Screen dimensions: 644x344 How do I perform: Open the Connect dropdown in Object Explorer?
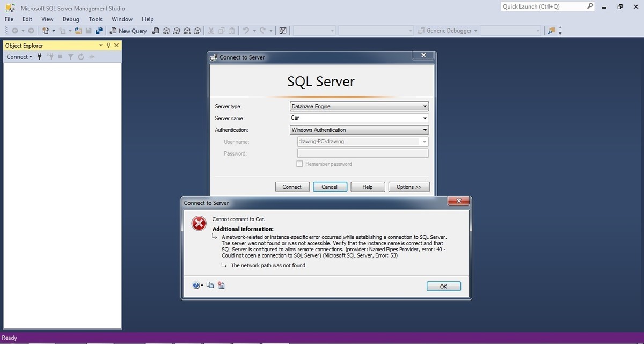[19, 57]
